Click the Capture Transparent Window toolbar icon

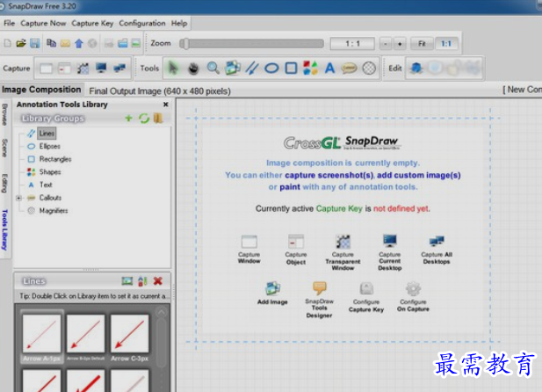[x=83, y=69]
